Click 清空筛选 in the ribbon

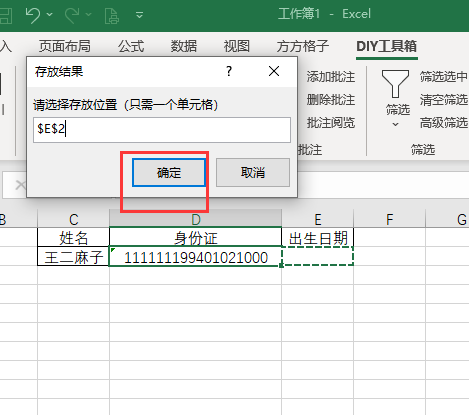pos(444,100)
